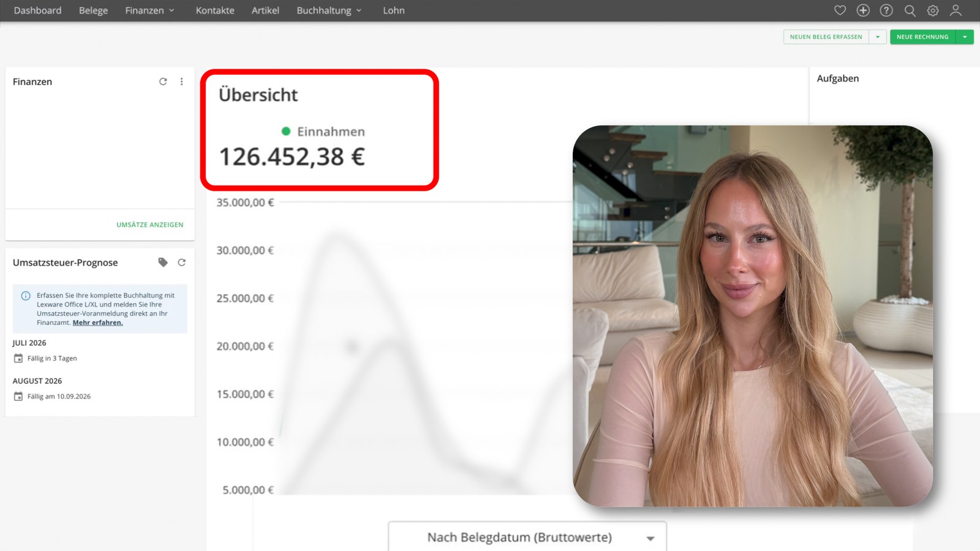Click calendar icon next to Fällig in 3 Tagen
Viewport: 980px width, 551px height.
(18, 358)
